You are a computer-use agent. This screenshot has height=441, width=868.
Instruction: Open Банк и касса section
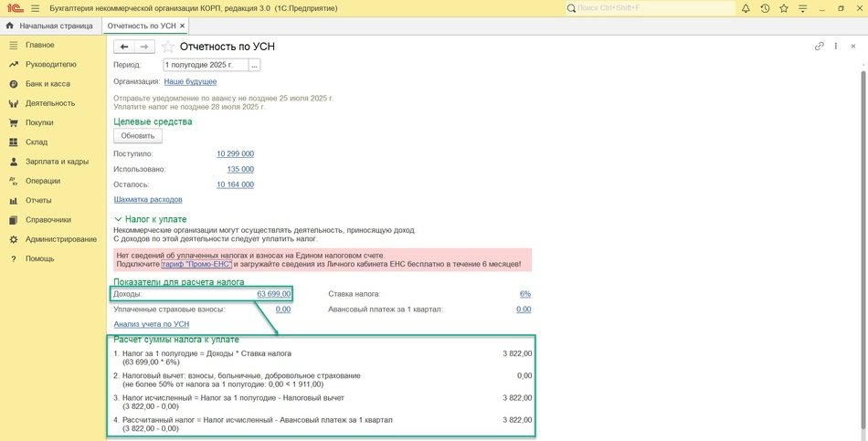(x=48, y=84)
